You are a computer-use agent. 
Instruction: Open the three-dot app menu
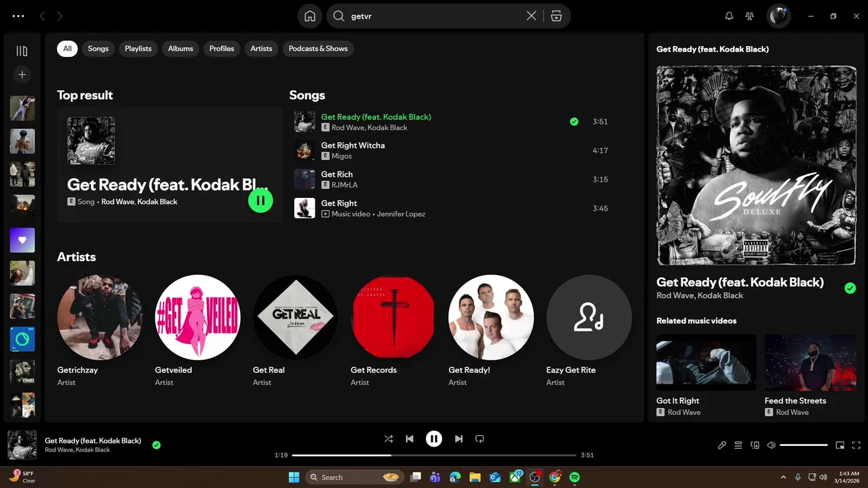[18, 16]
